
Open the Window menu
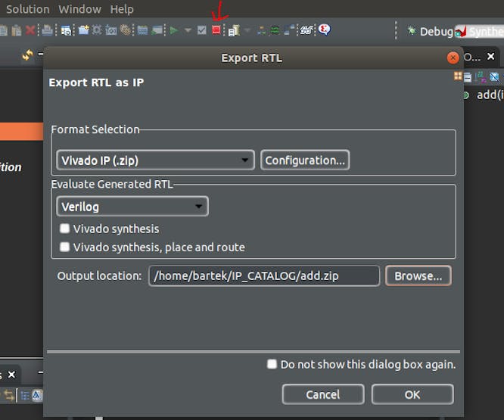point(79,9)
